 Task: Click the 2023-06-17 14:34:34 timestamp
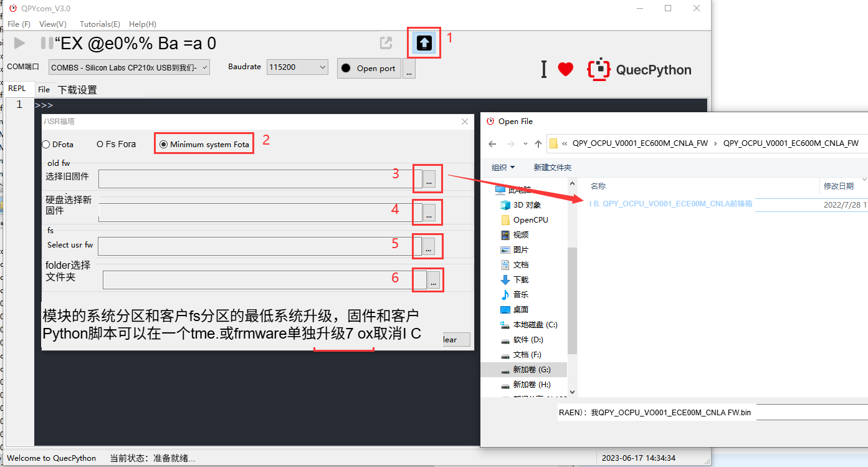click(639, 458)
